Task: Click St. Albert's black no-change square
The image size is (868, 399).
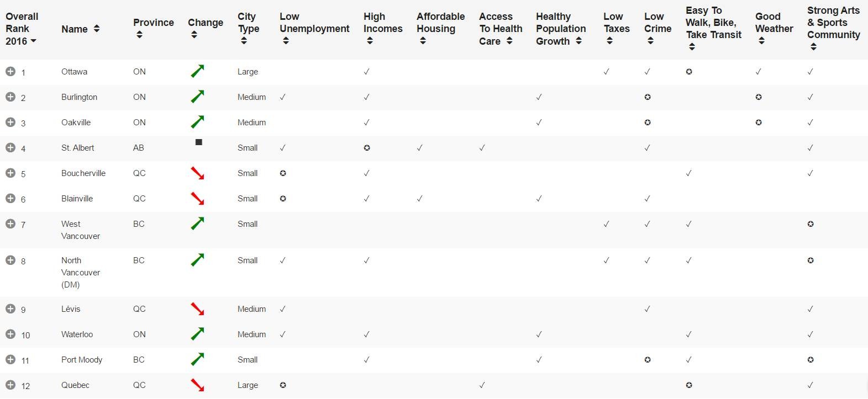Action: click(x=199, y=142)
